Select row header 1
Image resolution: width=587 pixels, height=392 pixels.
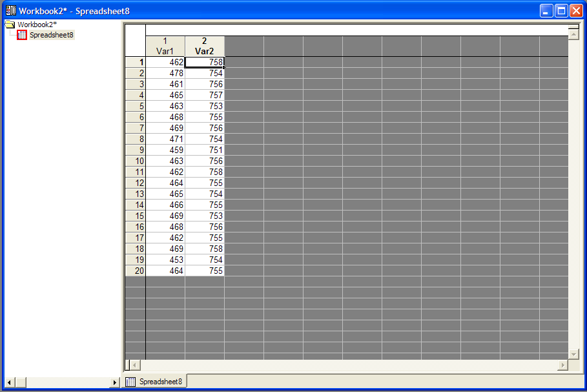[x=135, y=62]
